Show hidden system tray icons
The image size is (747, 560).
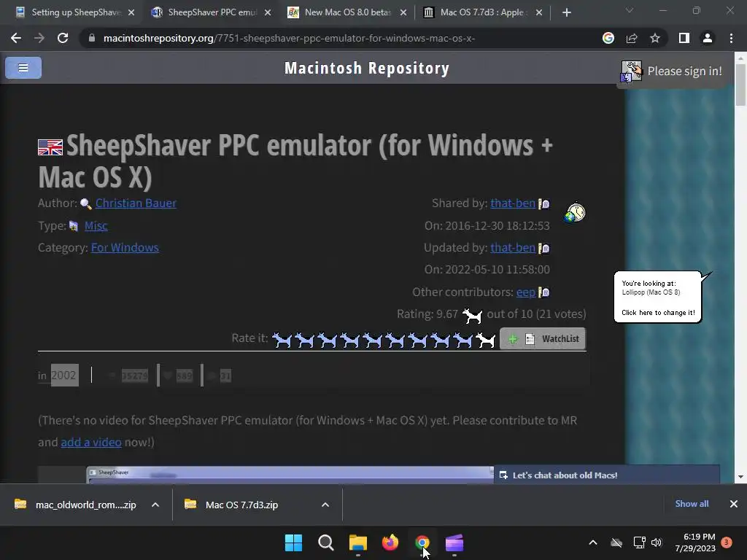pyautogui.click(x=593, y=542)
